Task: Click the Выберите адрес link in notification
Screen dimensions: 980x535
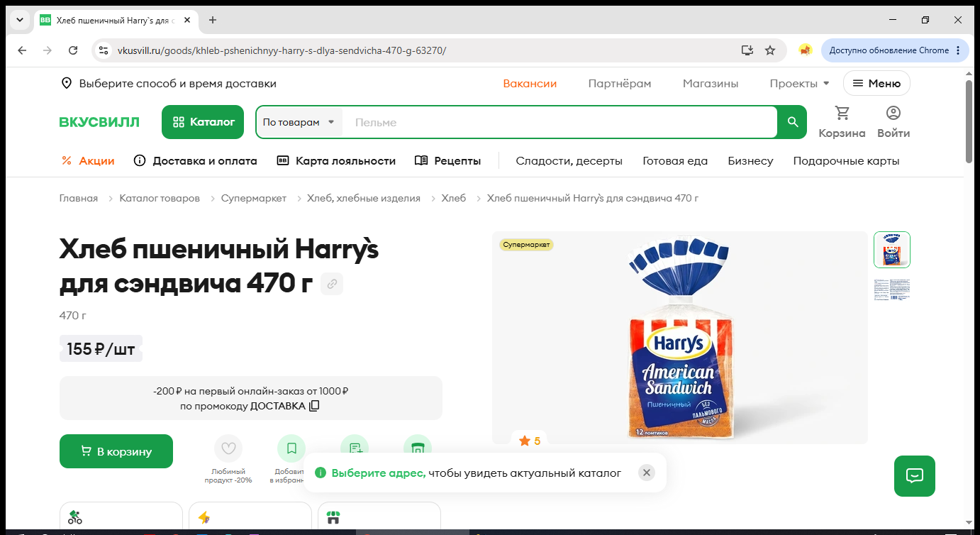Action: 379,473
